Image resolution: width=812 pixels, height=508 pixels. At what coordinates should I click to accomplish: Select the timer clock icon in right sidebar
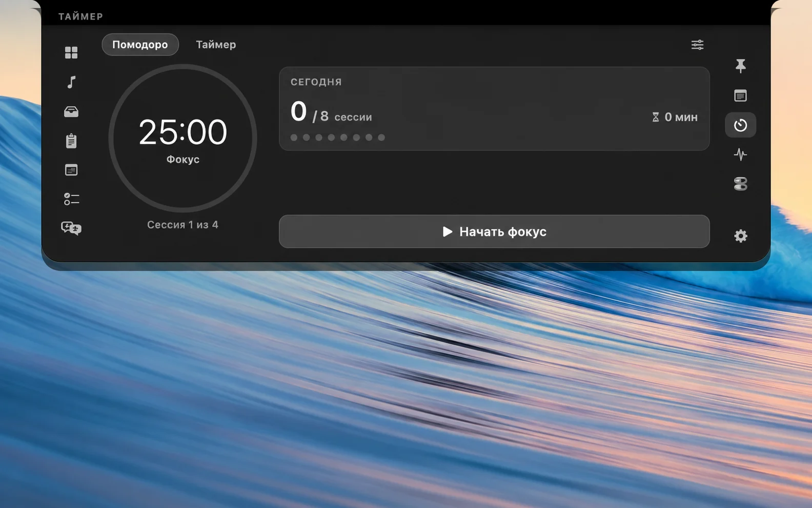[x=740, y=125]
